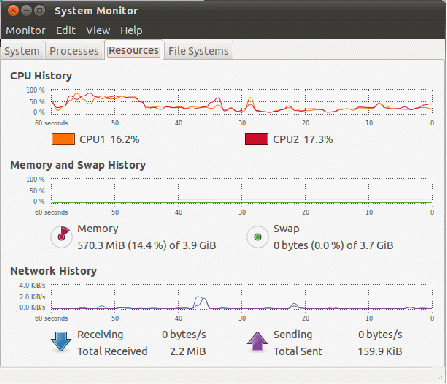Open the File Systems tab
Screen dimensions: 447x384
point(198,51)
